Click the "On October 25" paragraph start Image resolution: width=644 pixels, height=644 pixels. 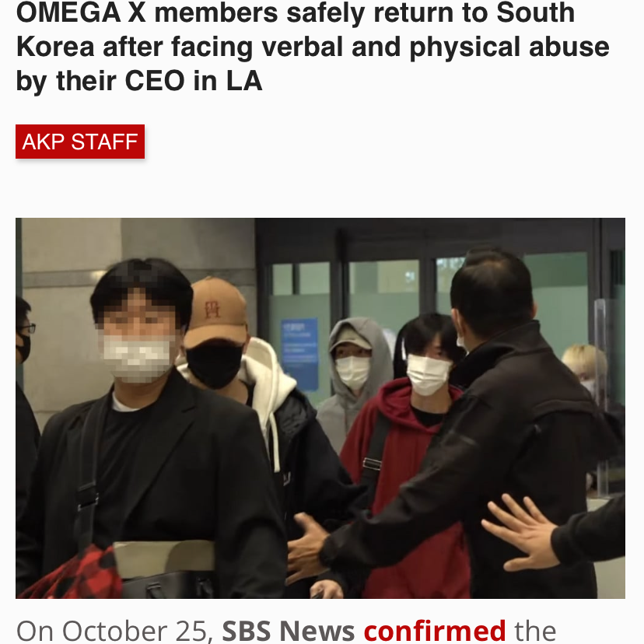114,631
